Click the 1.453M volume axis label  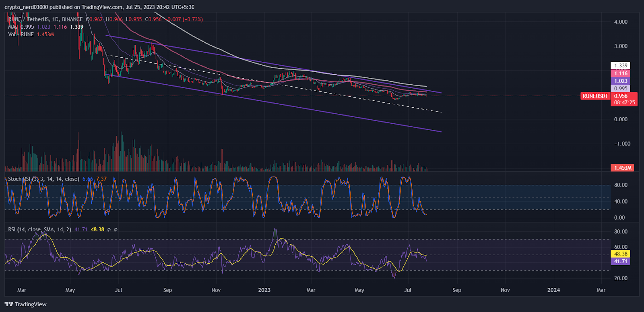622,168
